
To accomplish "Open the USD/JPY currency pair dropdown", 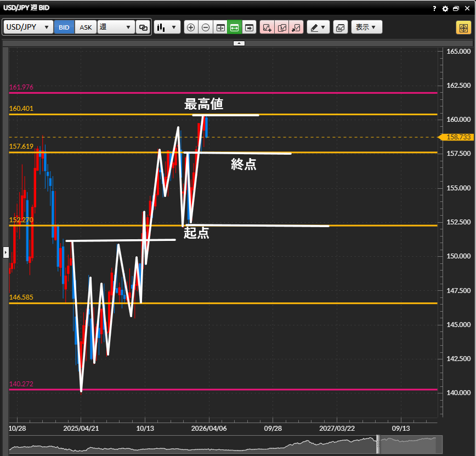I will [x=29, y=27].
